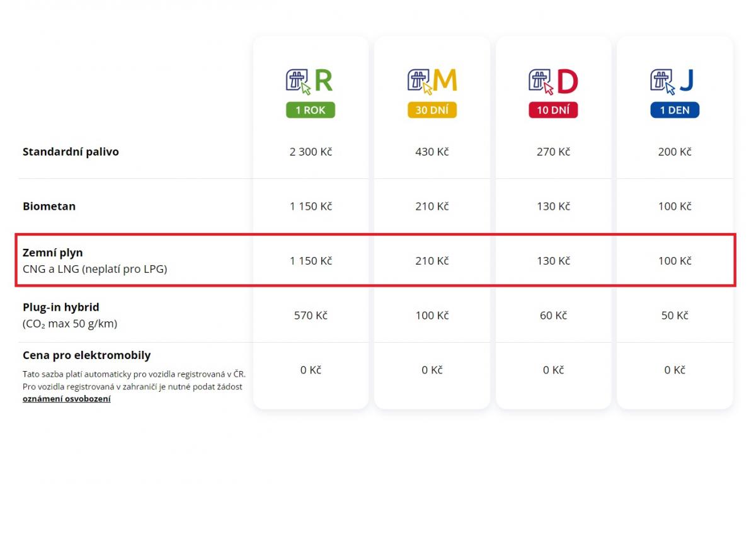Click the yellow M monthly vignette icon

432,81
